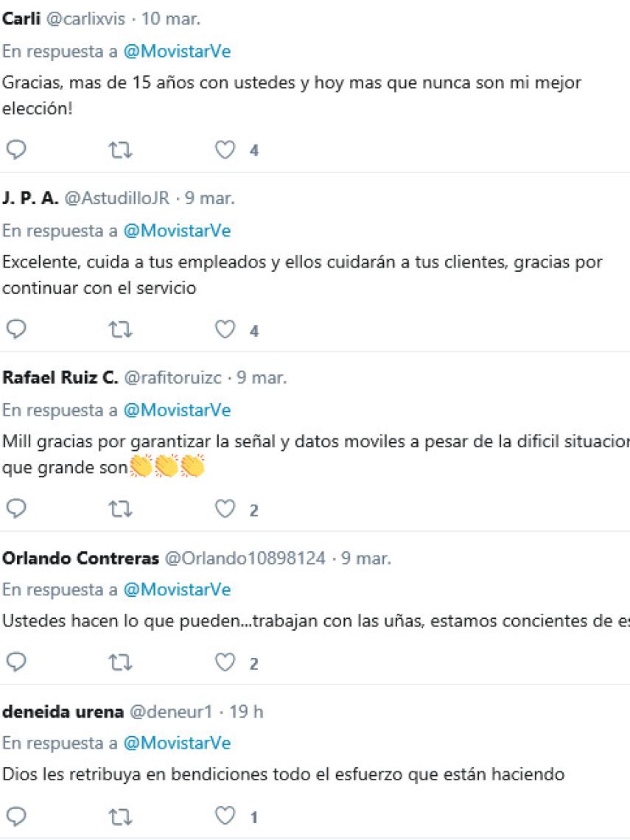This screenshot has height=840, width=630.
Task: Reply to deneida urena's tweet
Action: pos(16,816)
